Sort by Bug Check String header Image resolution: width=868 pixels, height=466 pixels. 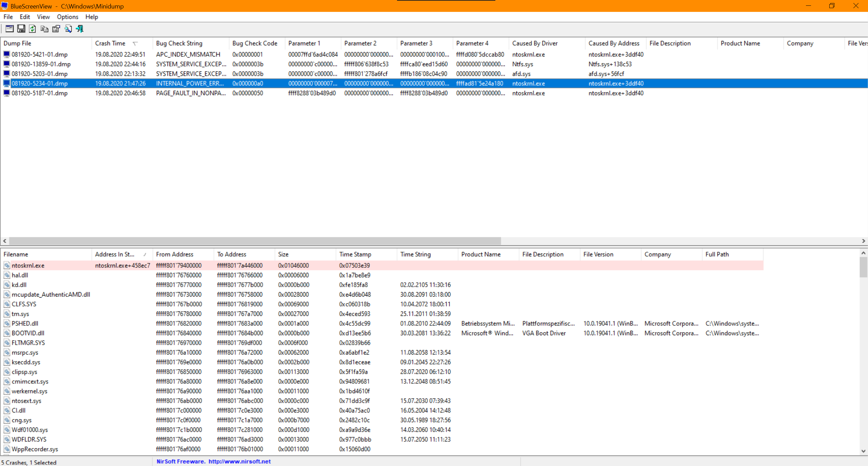coord(179,43)
